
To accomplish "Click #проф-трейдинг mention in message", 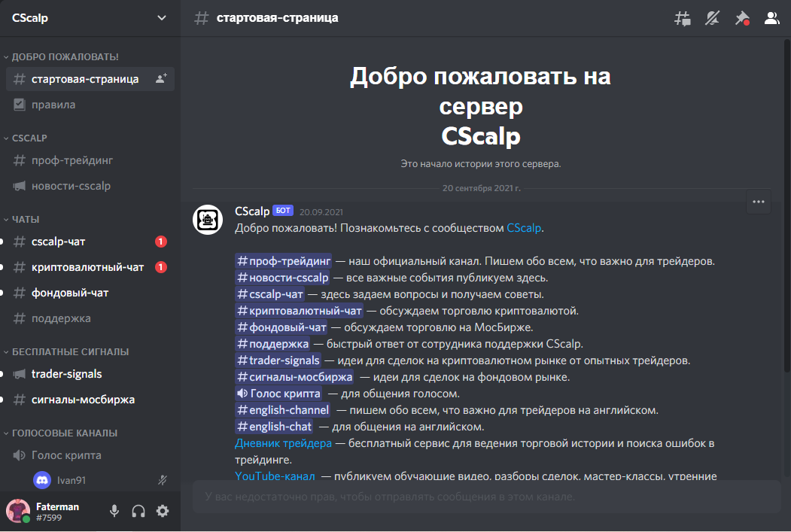I will pos(284,260).
